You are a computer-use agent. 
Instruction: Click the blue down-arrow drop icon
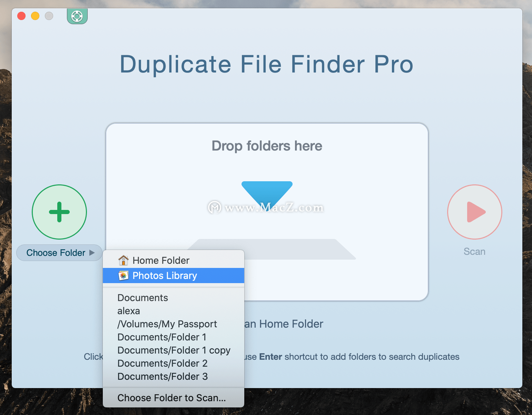(267, 197)
